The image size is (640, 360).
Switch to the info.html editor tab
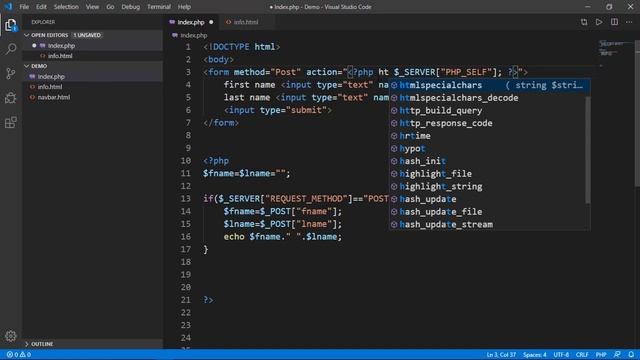[246, 22]
